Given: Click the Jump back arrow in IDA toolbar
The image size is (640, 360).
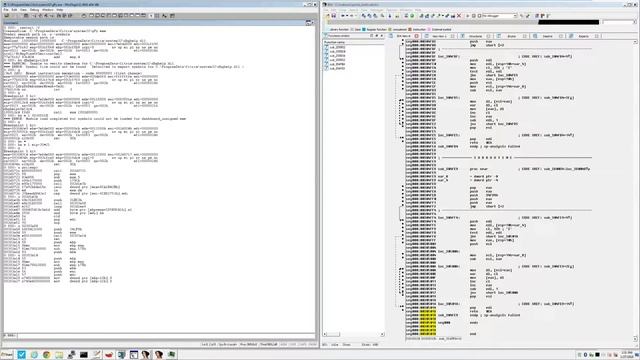Looking at the screenshot, I should coord(343,16).
